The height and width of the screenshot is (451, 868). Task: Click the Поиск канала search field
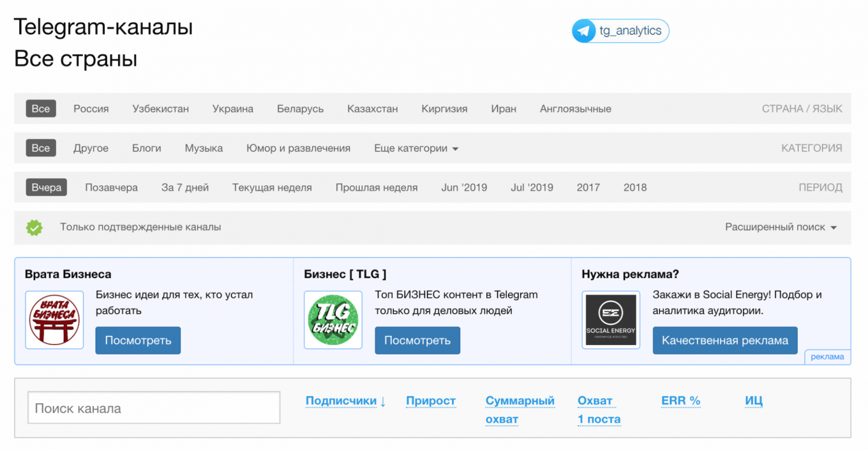(154, 408)
